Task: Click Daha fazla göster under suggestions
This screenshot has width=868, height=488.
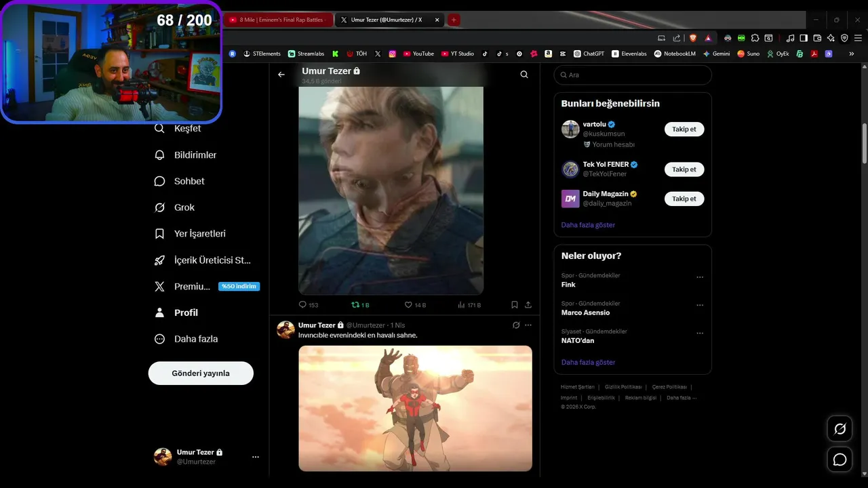Action: click(588, 225)
